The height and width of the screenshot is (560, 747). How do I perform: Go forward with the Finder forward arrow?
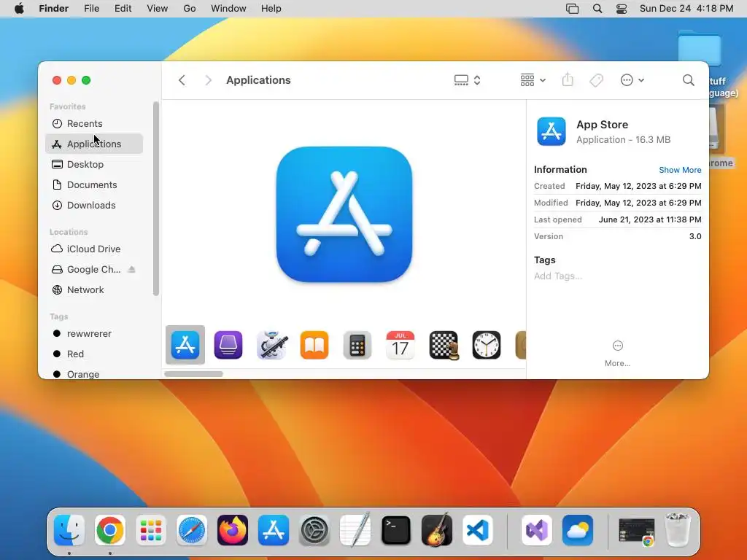[x=208, y=80]
